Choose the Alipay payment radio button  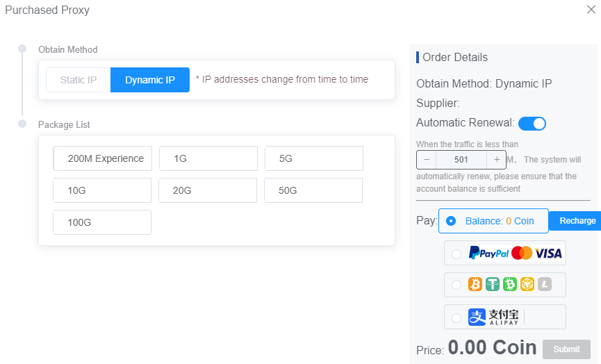pyautogui.click(x=456, y=318)
